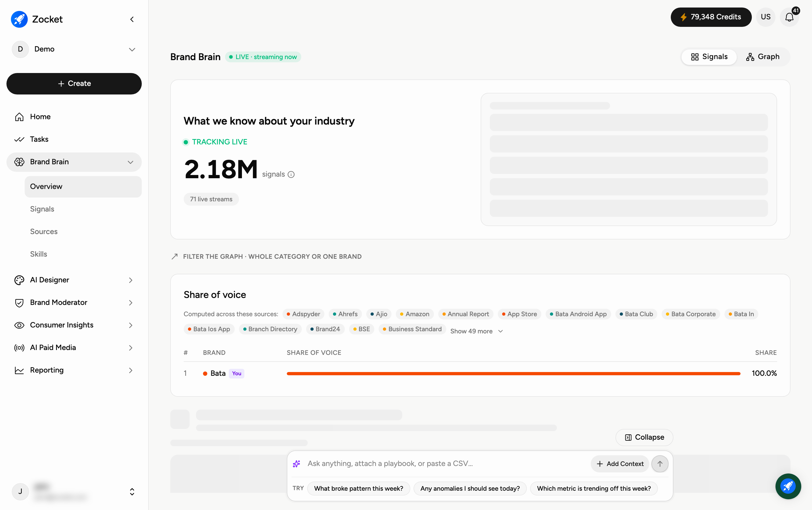Click the AI sparkle icon in chat box
The image size is (812, 510).
point(296,464)
